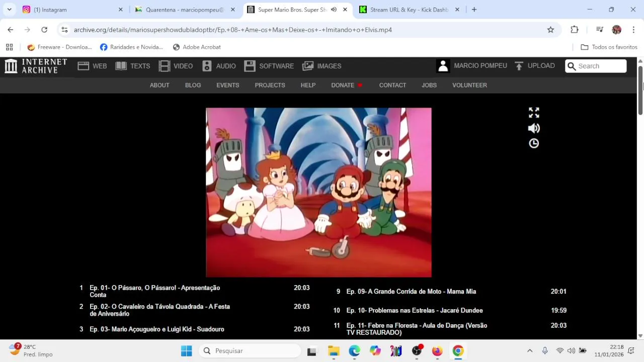
Task: Open the EVENTS menu link
Action: click(227, 85)
